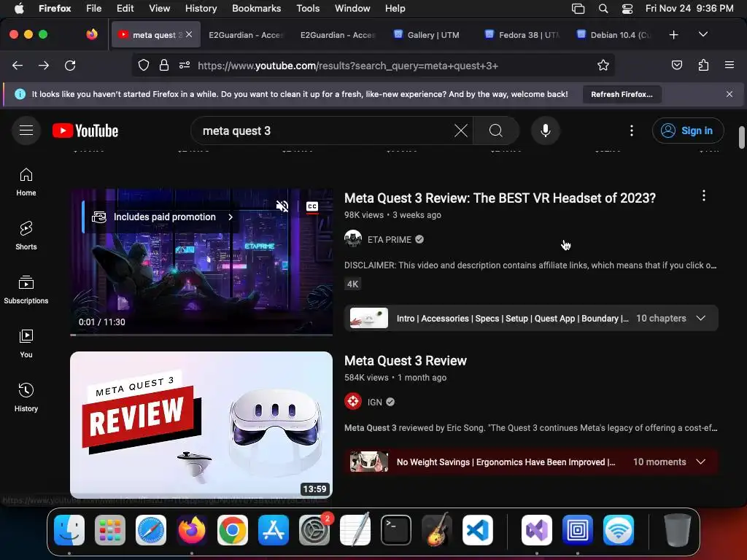747x560 pixels.
Task: Close the meta quest YouTube tab
Action: click(189, 35)
